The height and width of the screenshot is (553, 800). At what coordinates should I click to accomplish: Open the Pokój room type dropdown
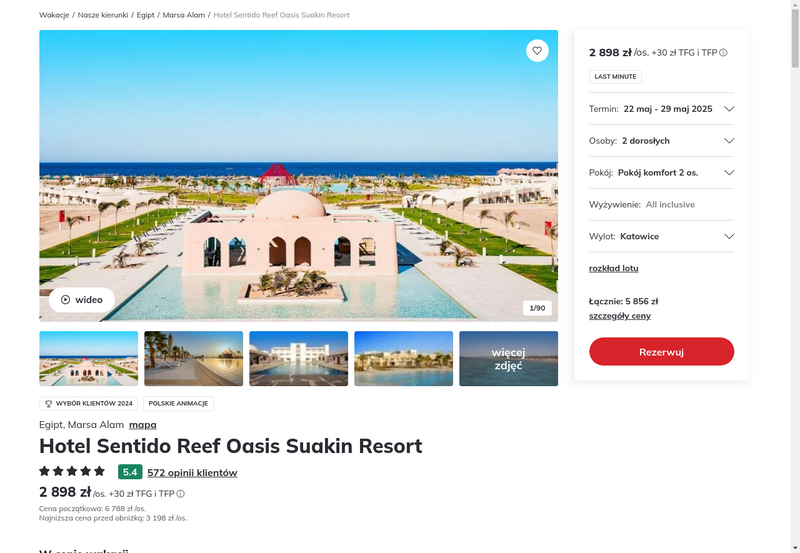[661, 172]
